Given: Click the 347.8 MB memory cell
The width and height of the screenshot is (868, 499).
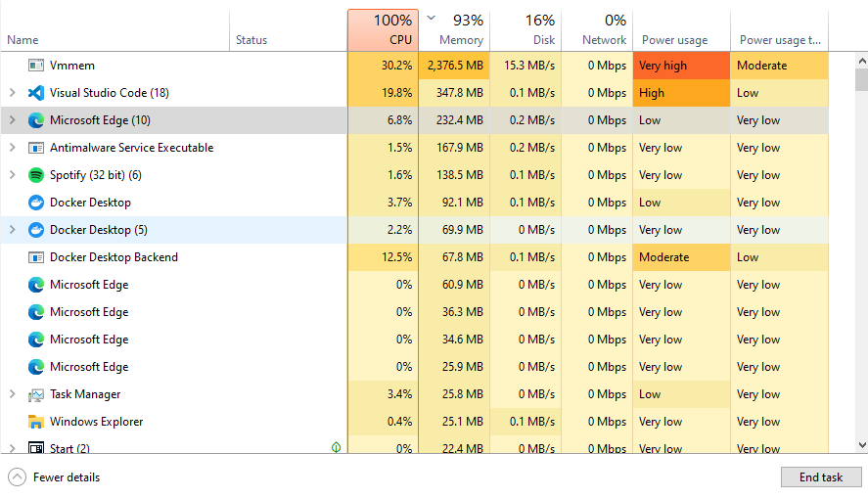Looking at the screenshot, I should [x=454, y=93].
